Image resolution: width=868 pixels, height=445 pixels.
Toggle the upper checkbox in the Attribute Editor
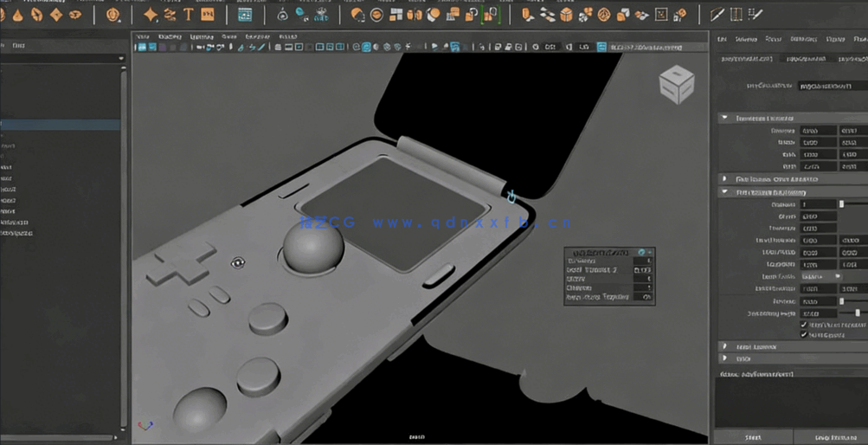click(804, 325)
